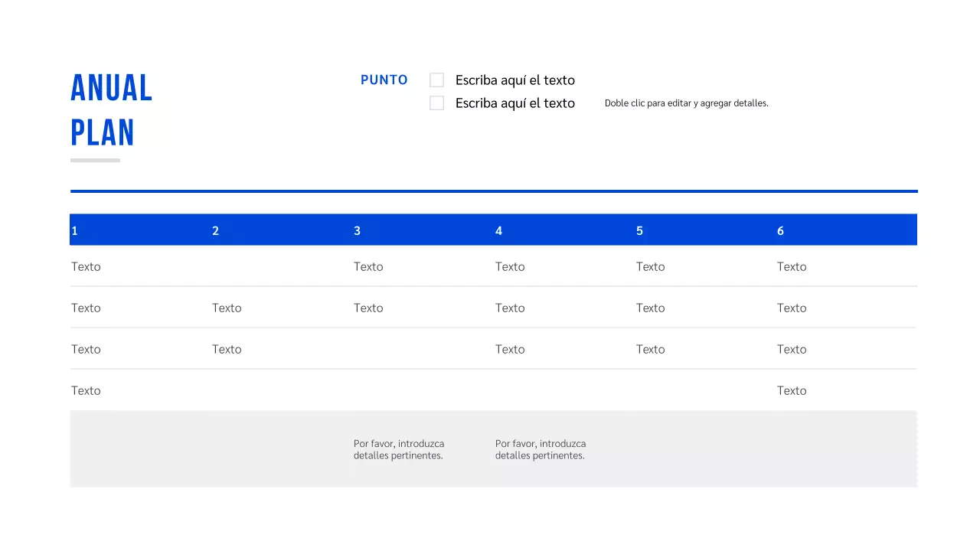Select the ANUAL PLAN title text
This screenshot has height=551, width=980.
click(x=112, y=110)
